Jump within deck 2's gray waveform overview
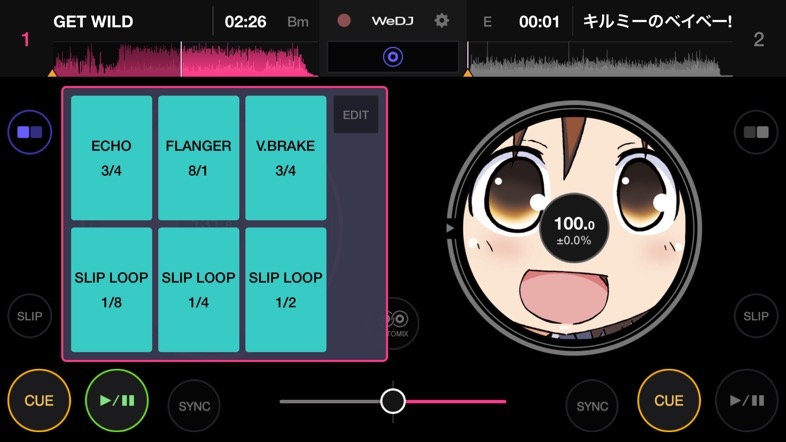786x442 pixels. pyautogui.click(x=600, y=59)
